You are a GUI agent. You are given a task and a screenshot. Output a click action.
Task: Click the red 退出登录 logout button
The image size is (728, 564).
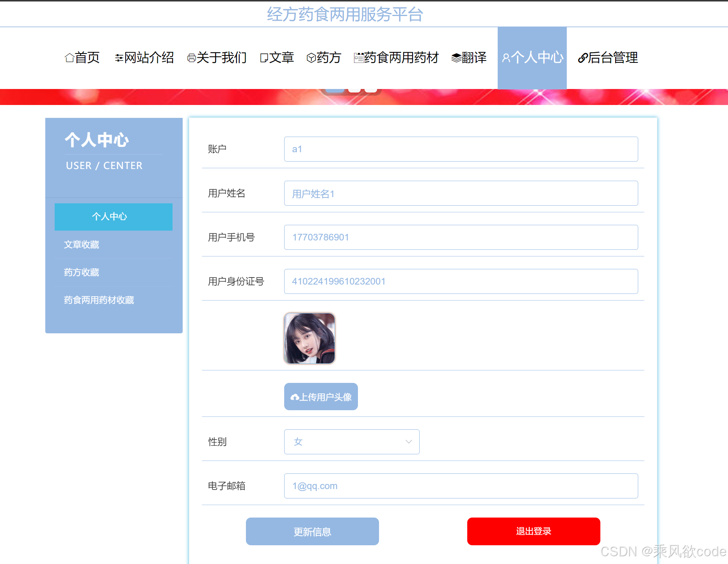533,531
